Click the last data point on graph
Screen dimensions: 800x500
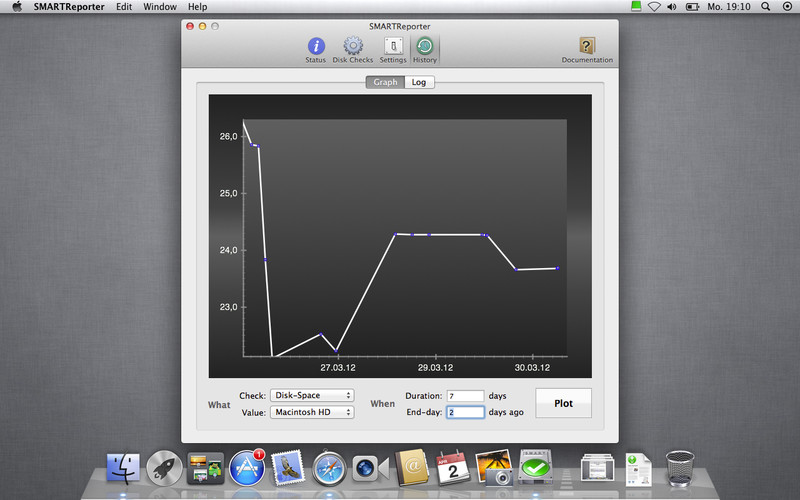(x=557, y=268)
